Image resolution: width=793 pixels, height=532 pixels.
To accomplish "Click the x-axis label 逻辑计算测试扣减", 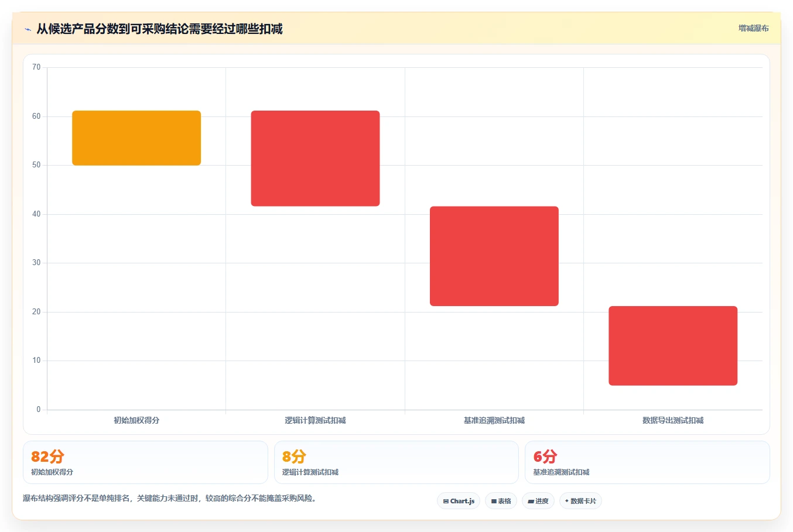I will click(x=315, y=420).
